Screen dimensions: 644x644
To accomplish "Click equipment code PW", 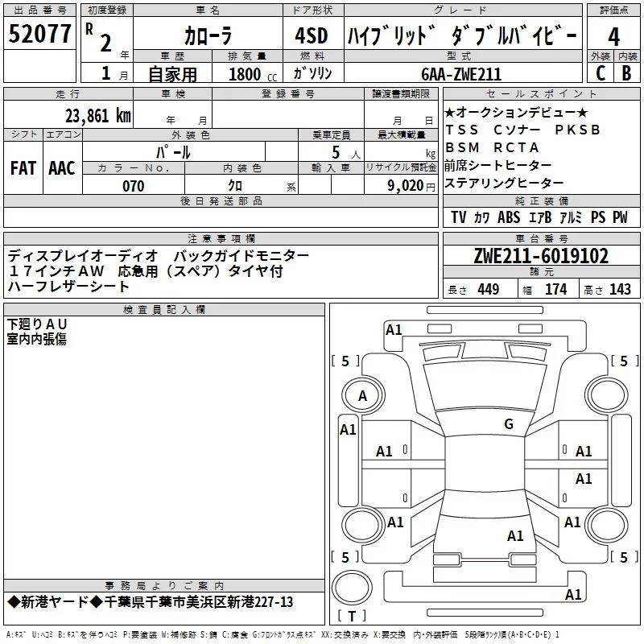I will pos(620,217).
